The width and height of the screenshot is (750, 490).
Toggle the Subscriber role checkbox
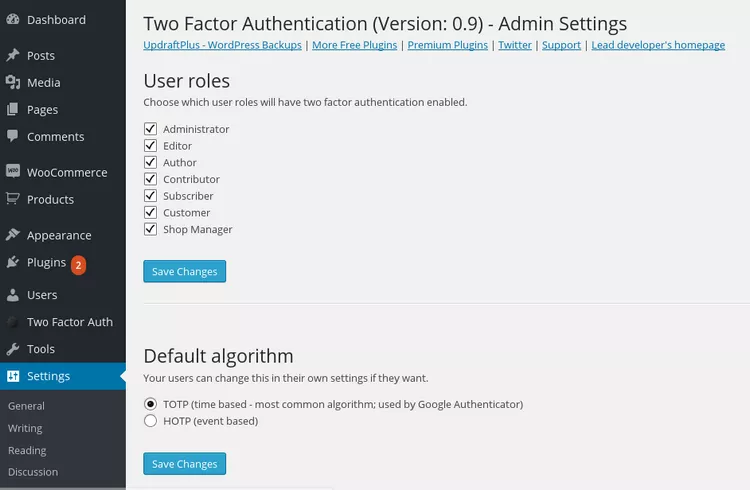coord(151,196)
